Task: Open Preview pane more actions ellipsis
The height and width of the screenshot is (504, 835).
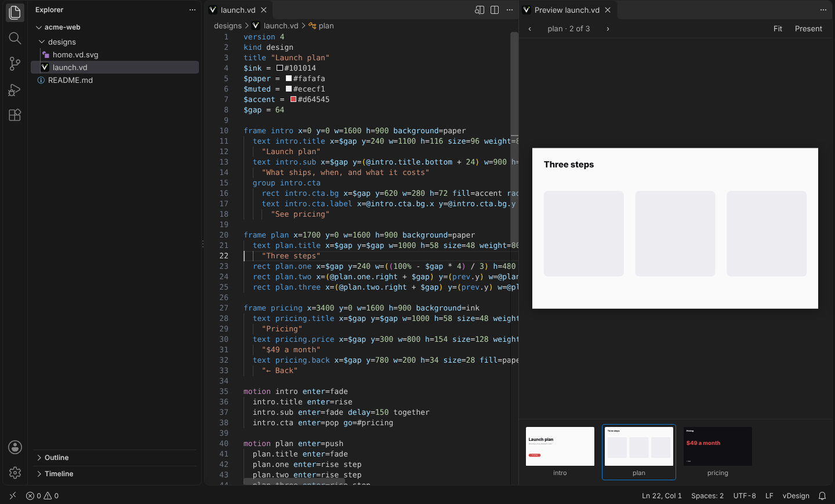Action: pyautogui.click(x=823, y=10)
